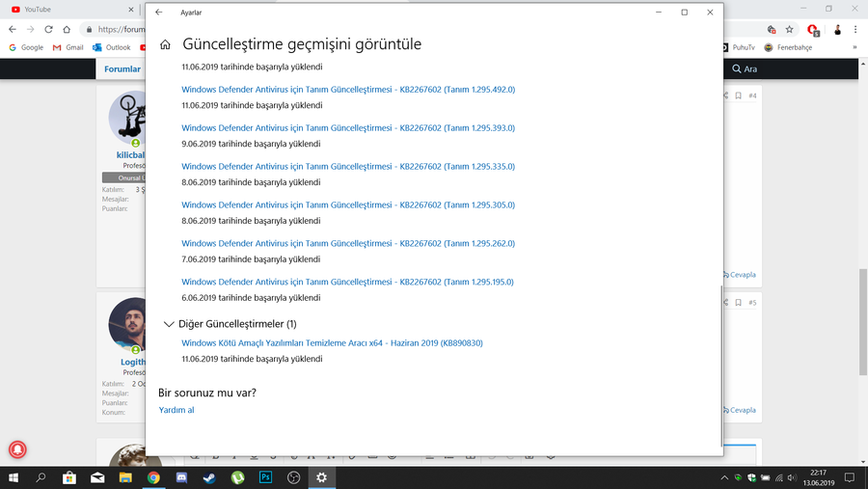
Task: Click the Ayarlar window scrollbar thumb
Action: (x=720, y=366)
